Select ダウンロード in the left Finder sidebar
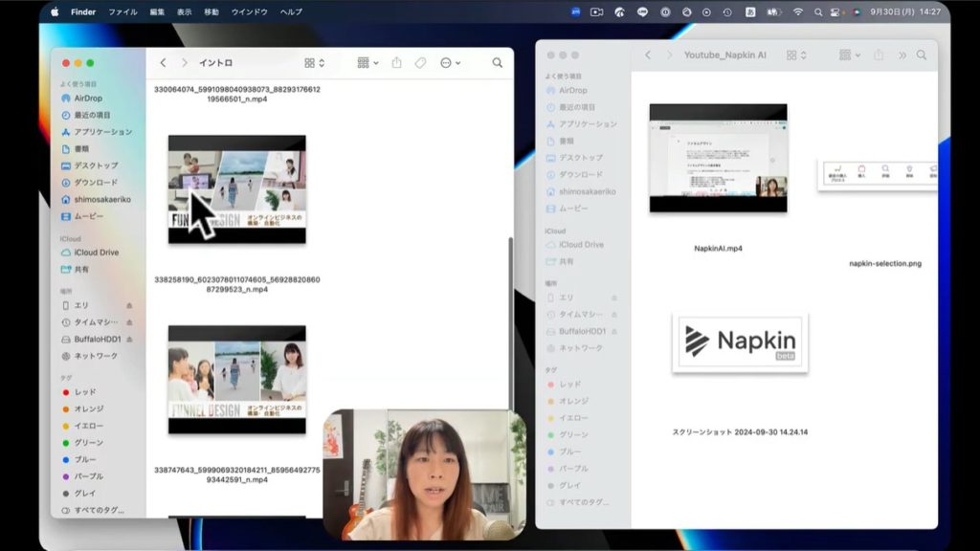 click(x=96, y=183)
